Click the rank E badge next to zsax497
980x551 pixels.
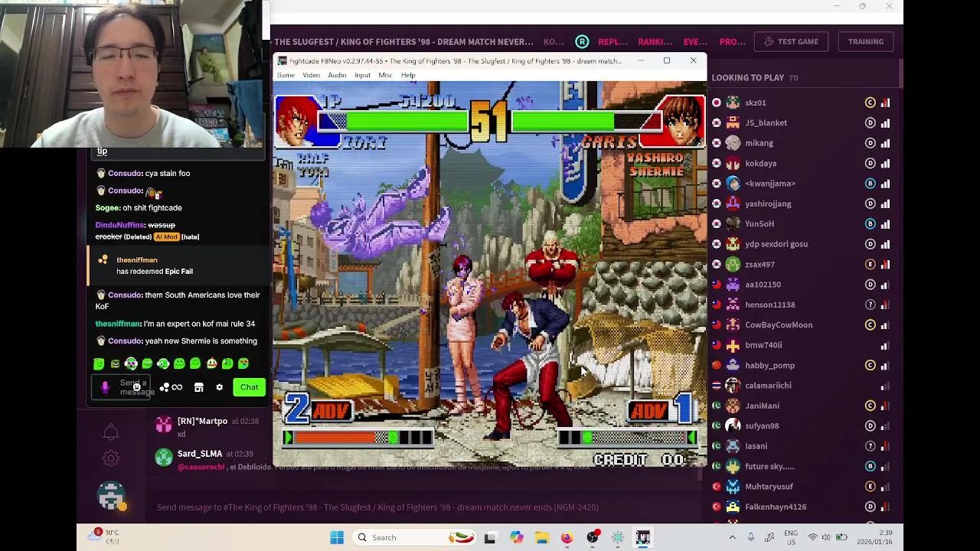point(870,264)
